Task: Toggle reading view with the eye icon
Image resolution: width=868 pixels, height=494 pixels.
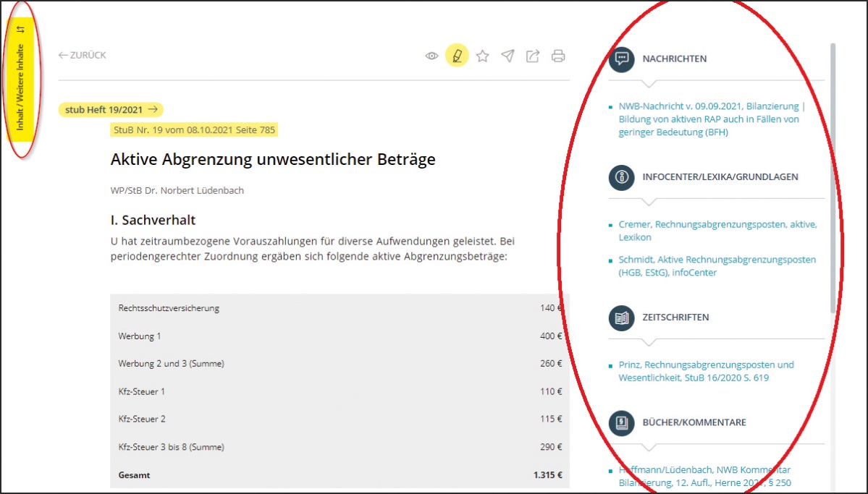Action: (x=432, y=56)
